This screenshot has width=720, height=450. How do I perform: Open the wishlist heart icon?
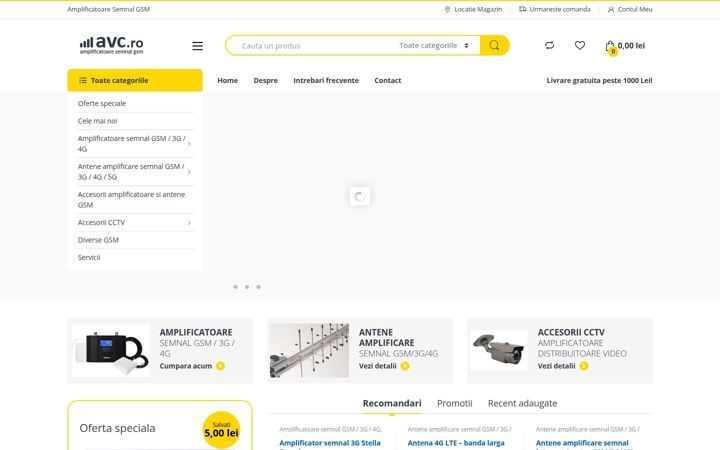(580, 45)
